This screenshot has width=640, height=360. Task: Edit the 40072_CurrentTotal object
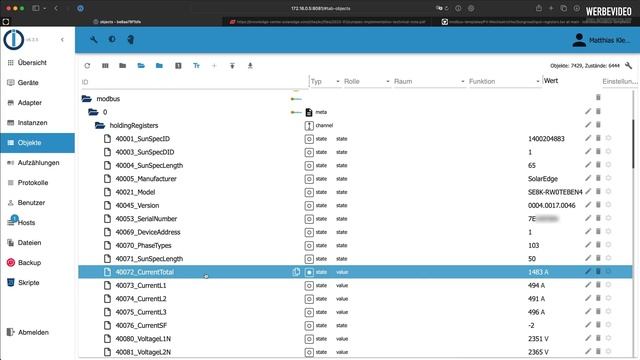588,271
